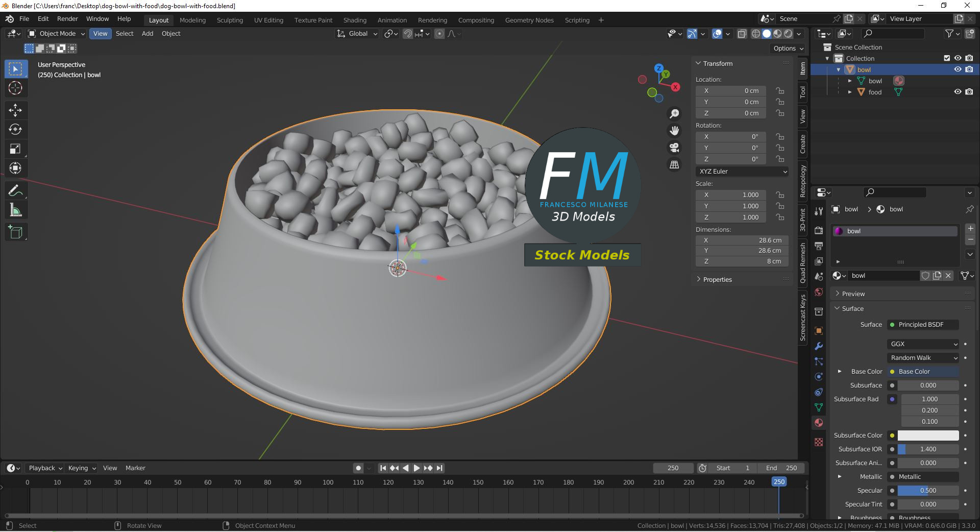Uncheck Collection exclude checkbox
The width and height of the screenshot is (980, 532).
click(947, 58)
